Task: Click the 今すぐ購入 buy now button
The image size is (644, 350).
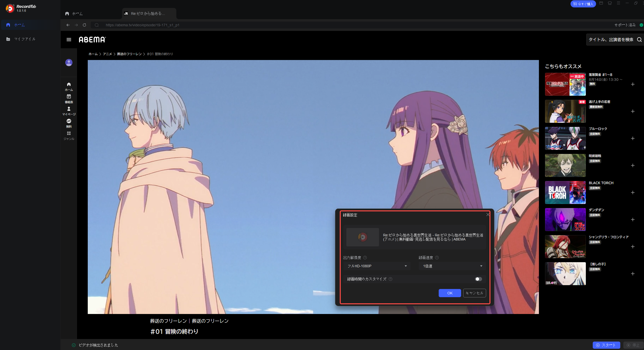Action: coord(583,4)
